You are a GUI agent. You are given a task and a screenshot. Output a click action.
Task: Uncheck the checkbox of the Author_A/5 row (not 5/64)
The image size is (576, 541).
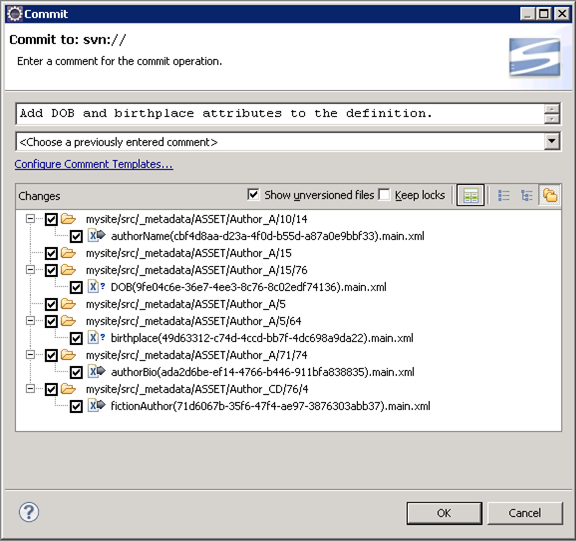[51, 304]
